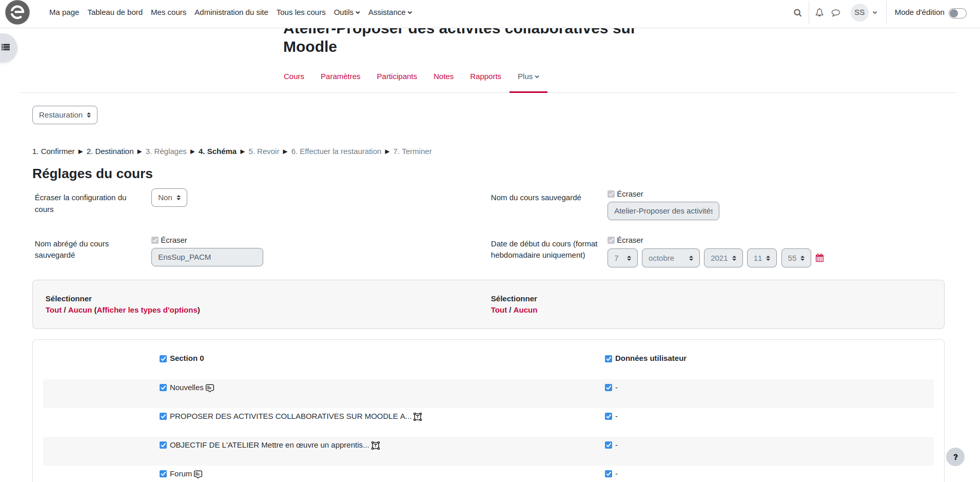Viewport: 980px width, 482px height.
Task: Open the messaging speech bubble icon
Action: (x=836, y=13)
